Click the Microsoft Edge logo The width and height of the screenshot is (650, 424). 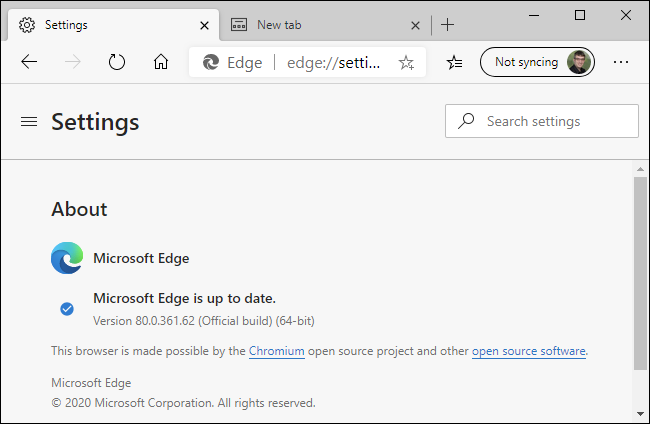coord(67,258)
